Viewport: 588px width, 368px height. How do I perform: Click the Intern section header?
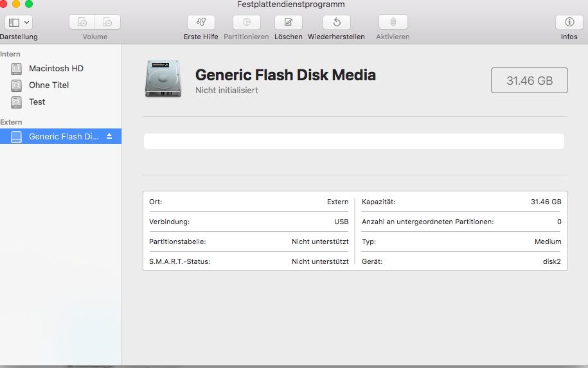click(x=10, y=54)
